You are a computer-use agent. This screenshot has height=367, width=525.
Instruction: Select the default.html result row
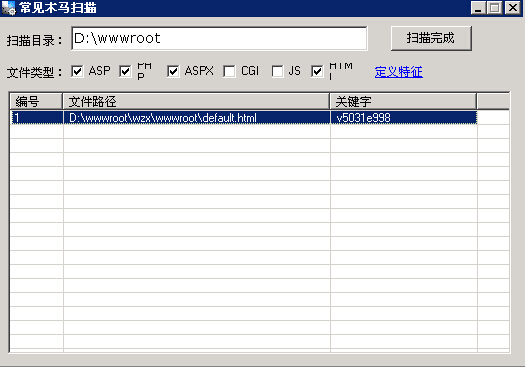coord(244,118)
